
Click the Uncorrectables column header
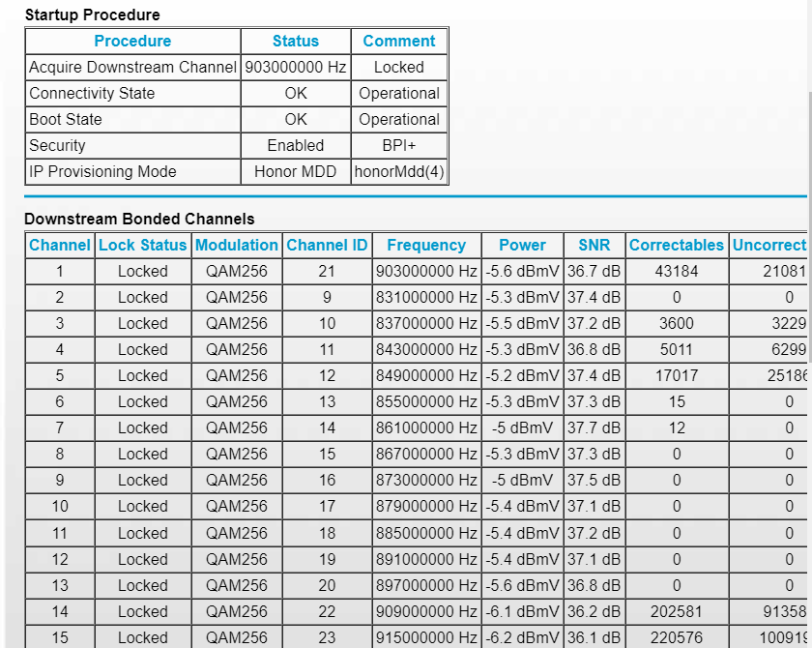tap(770, 245)
